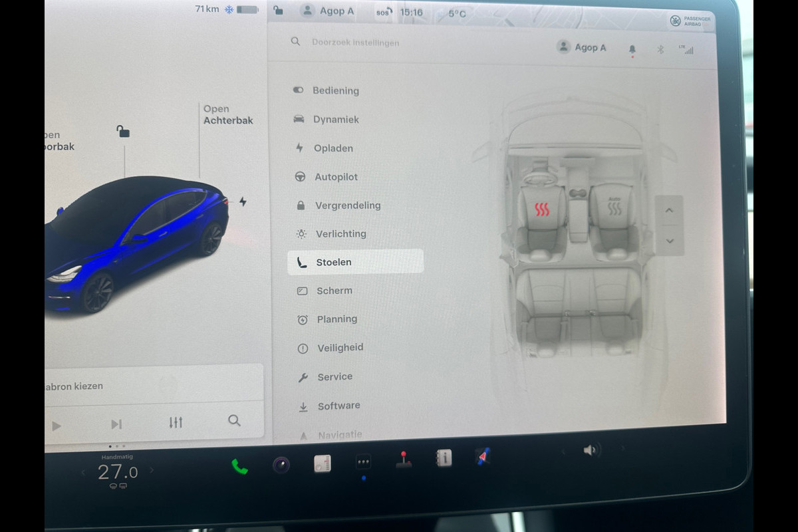Click the Doorzoek instellingen search field

pyautogui.click(x=356, y=43)
